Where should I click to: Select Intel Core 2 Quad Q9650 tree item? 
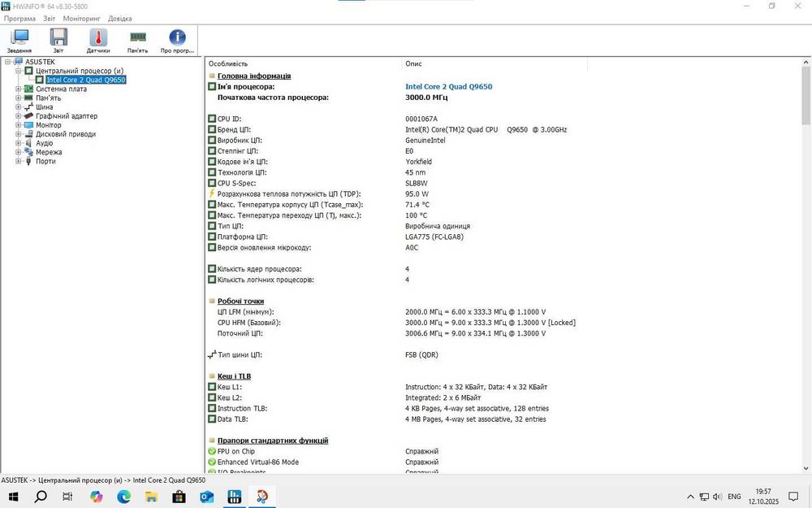coord(85,80)
